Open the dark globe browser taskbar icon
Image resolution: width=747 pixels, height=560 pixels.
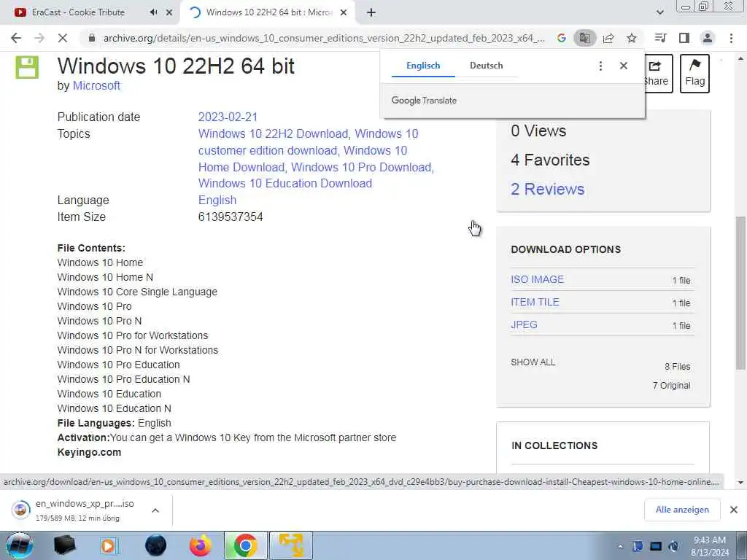click(x=156, y=545)
